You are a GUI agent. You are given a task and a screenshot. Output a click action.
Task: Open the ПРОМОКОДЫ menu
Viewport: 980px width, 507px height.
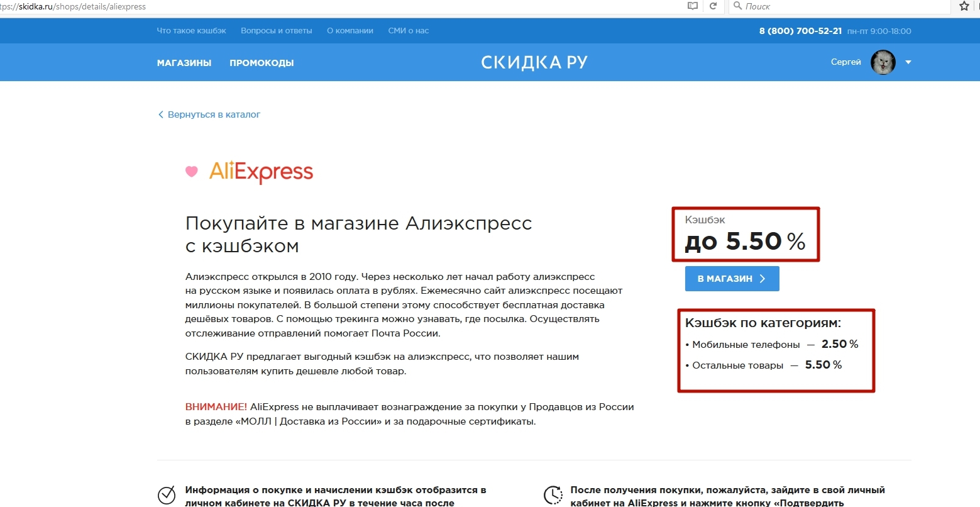262,63
